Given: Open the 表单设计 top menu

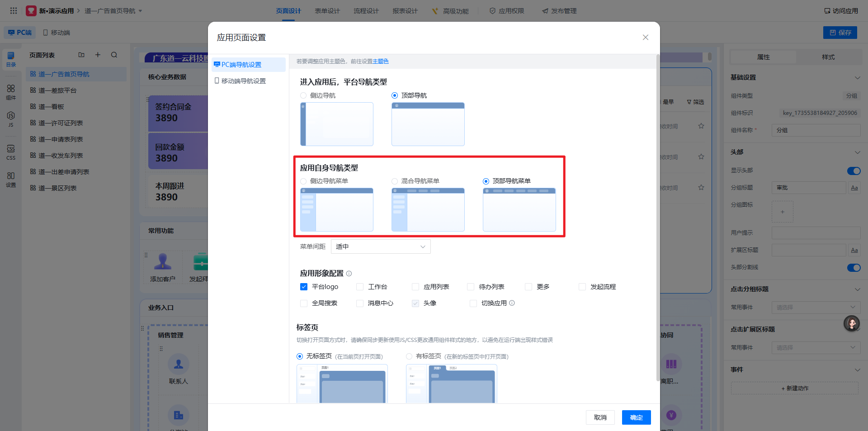Looking at the screenshot, I should (327, 11).
